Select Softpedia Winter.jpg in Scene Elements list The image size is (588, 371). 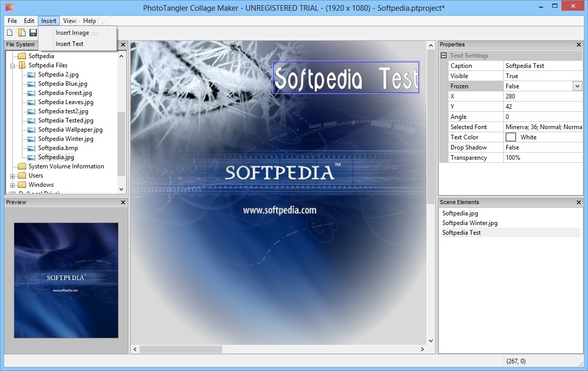tap(469, 223)
